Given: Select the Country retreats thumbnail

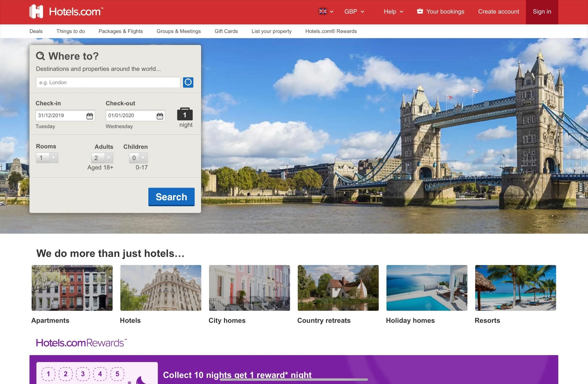Looking at the screenshot, I should click(338, 288).
